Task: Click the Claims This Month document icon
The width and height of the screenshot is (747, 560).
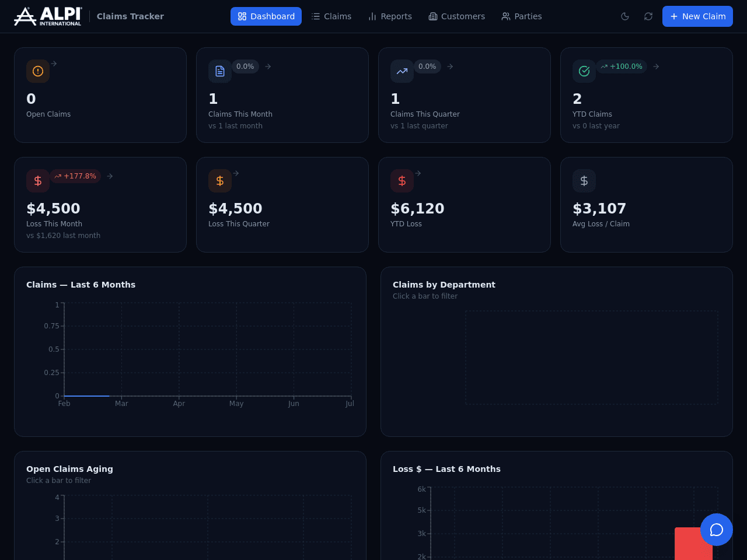Action: [x=220, y=71]
